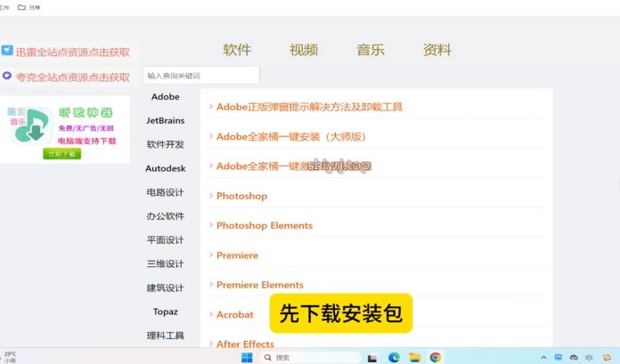The height and width of the screenshot is (364, 620).
Task: Open the 迅雷全站点资源点击获取 link
Action: click(73, 53)
